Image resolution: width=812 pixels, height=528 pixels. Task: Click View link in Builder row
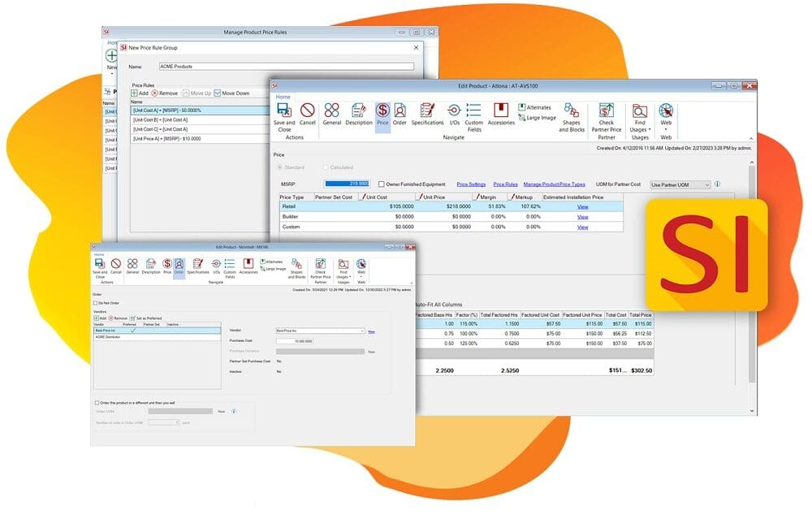click(582, 217)
